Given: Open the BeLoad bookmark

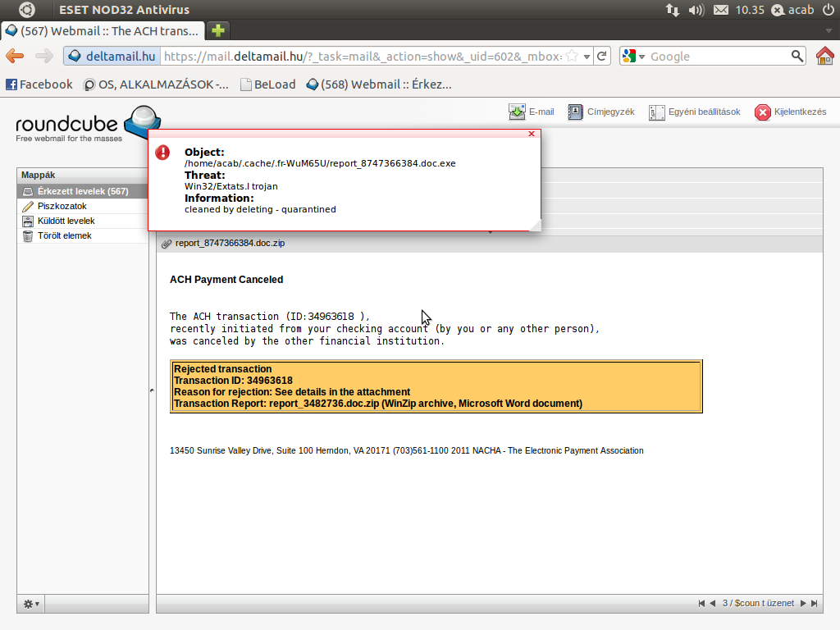Looking at the screenshot, I should 268,84.
